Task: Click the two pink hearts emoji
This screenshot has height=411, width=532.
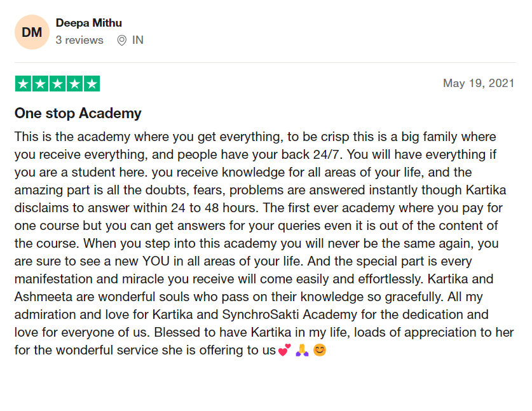Action: tap(284, 350)
